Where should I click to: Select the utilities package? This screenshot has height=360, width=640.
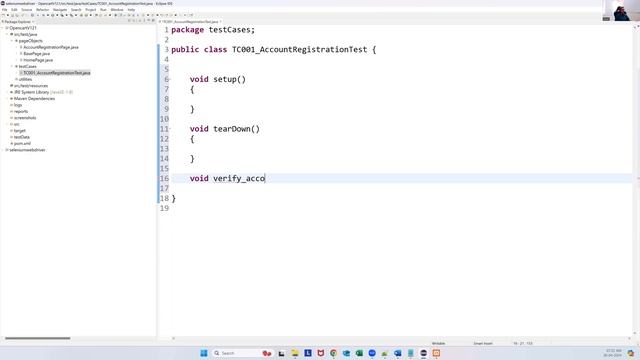coord(25,79)
